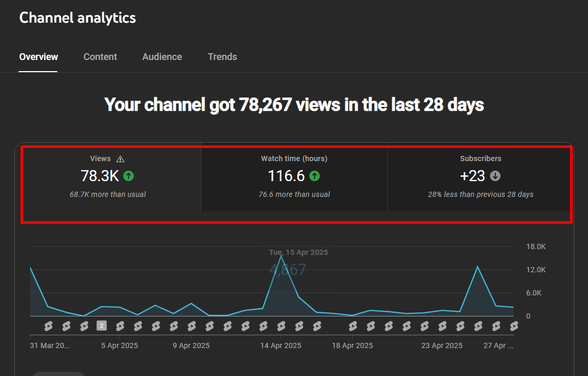588x376 pixels.
Task: Click the rounded button below the chart
Action: click(58, 374)
